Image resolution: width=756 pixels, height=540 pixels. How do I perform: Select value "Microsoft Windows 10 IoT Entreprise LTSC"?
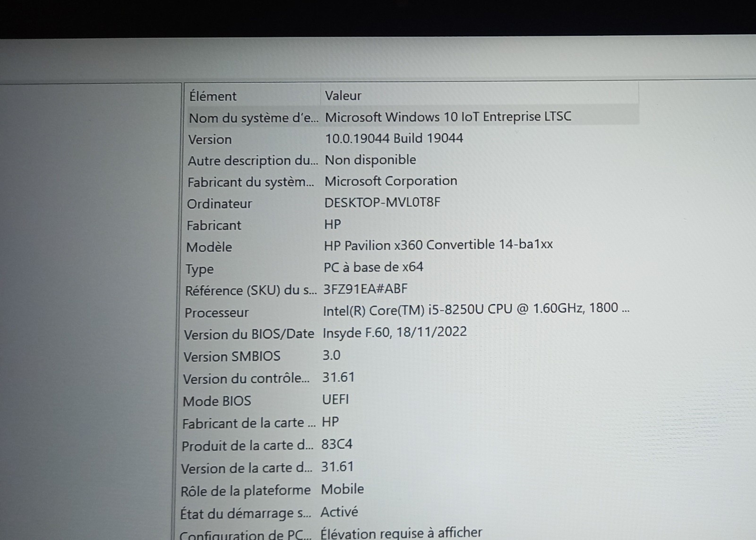click(448, 117)
